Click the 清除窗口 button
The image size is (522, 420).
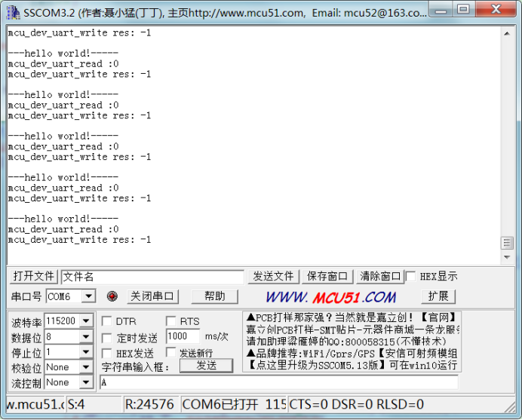tap(380, 276)
